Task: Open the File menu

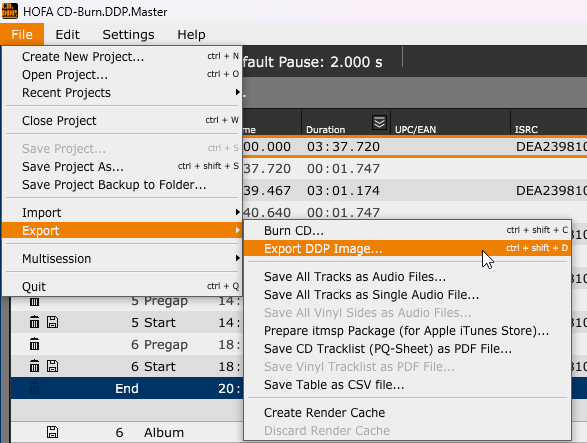Action: (22, 34)
